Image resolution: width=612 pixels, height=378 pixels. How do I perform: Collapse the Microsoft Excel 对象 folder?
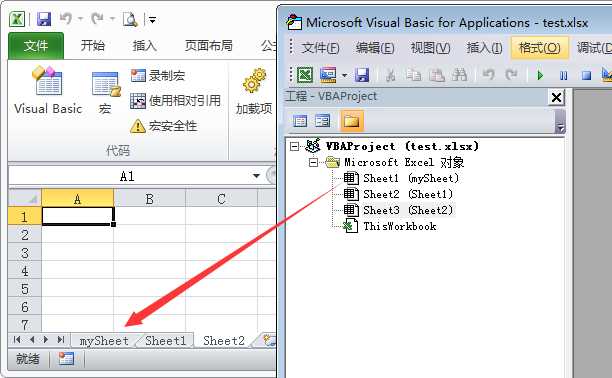click(x=313, y=162)
